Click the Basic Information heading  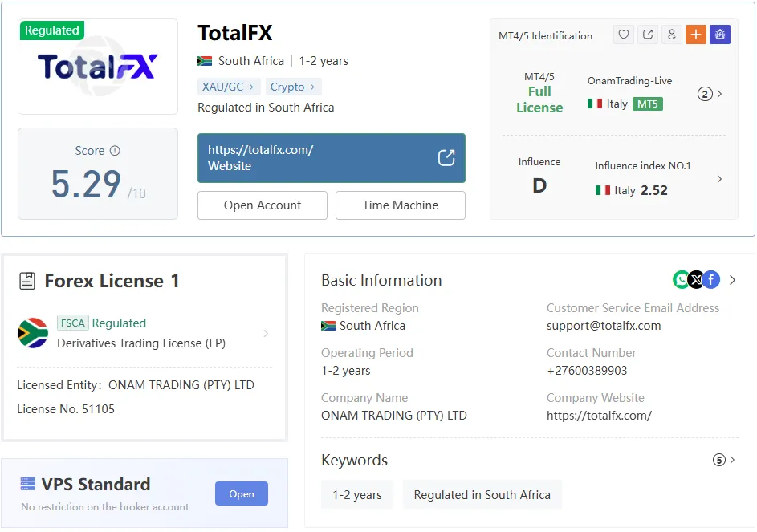(381, 281)
